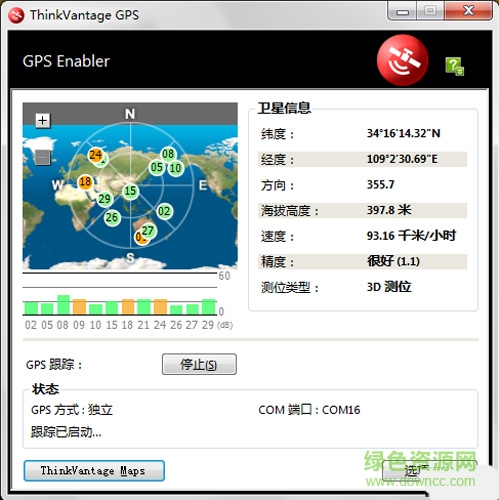
Task: Select satellite 10 on the sky map
Action: 176,168
